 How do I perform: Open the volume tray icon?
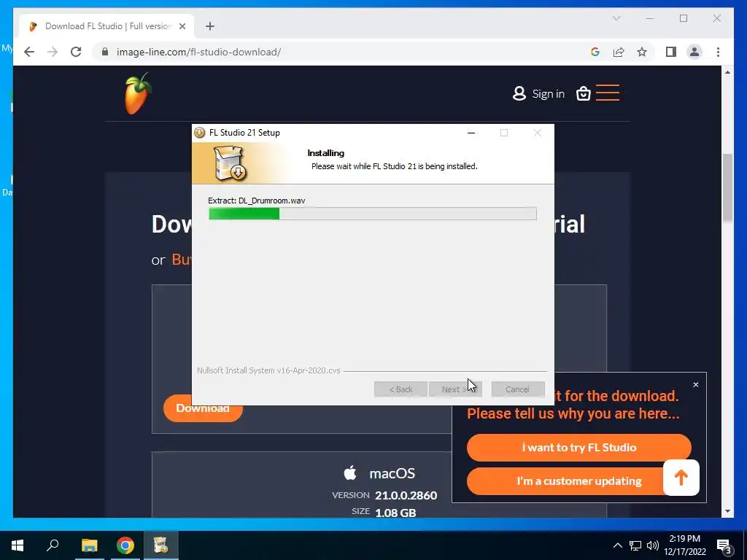[x=653, y=545]
